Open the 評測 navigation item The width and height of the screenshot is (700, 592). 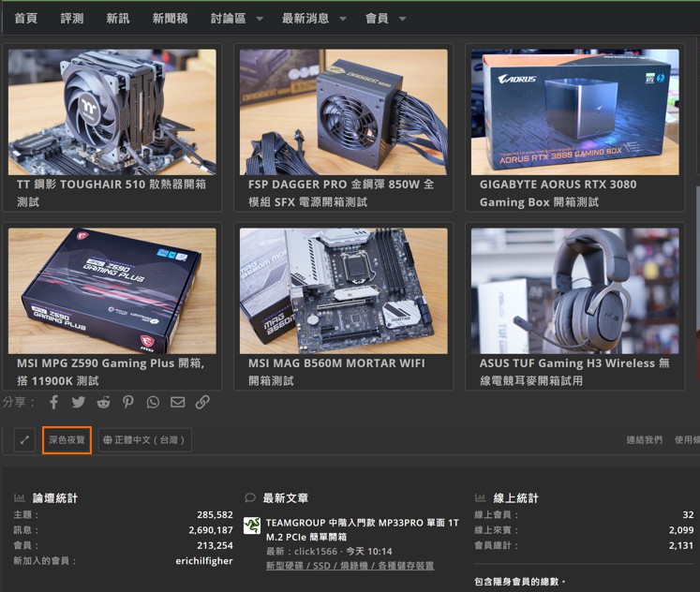[72, 19]
